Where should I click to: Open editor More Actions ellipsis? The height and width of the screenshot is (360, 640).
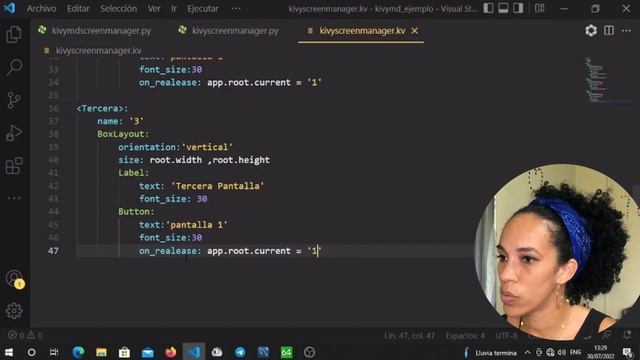626,31
